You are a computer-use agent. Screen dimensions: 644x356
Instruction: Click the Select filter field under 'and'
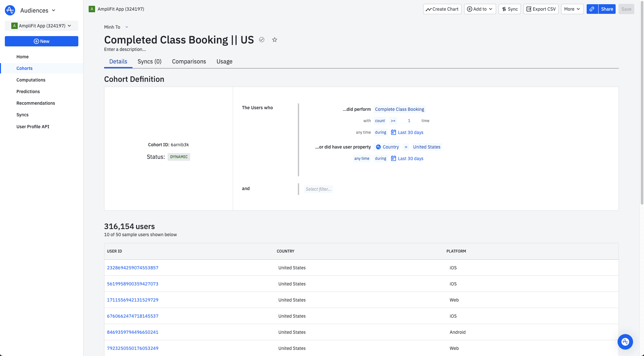click(x=318, y=189)
